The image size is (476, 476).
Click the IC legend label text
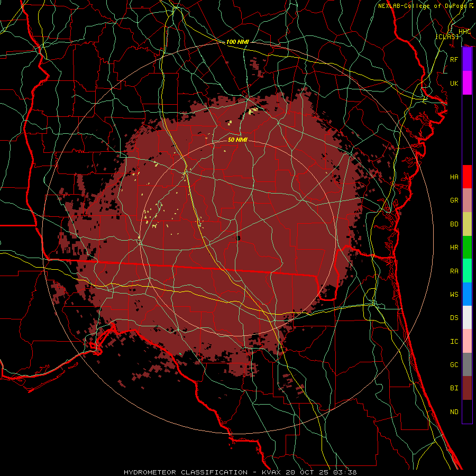coord(454,342)
